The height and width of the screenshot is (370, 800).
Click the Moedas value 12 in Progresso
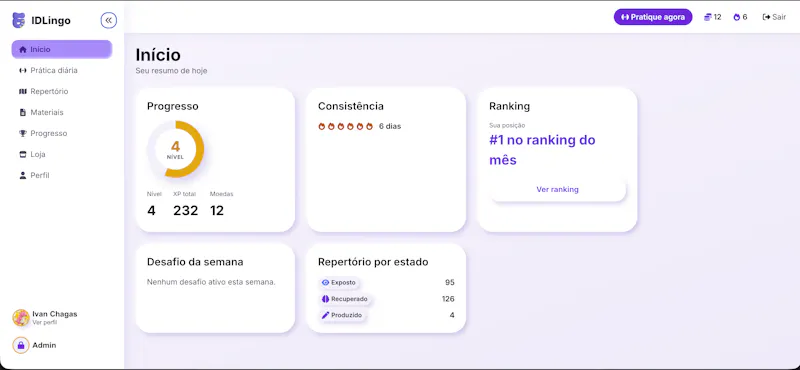217,210
